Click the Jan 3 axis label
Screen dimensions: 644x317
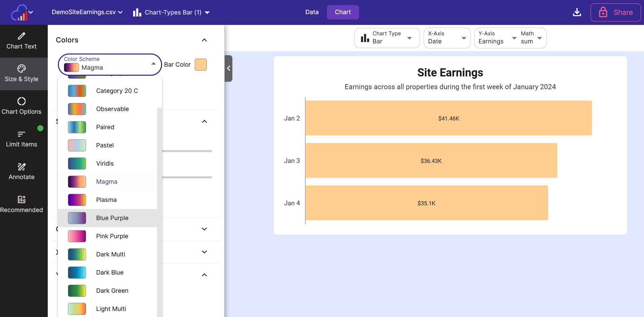coord(292,161)
